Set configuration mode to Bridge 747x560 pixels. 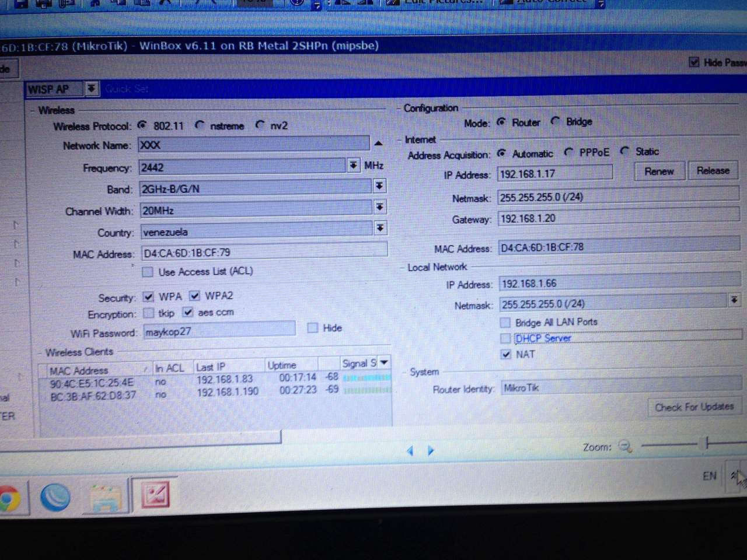pyautogui.click(x=555, y=121)
